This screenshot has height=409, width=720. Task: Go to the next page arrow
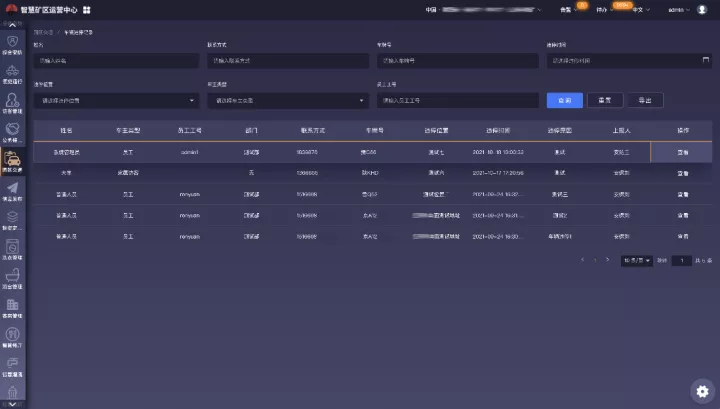tap(608, 260)
